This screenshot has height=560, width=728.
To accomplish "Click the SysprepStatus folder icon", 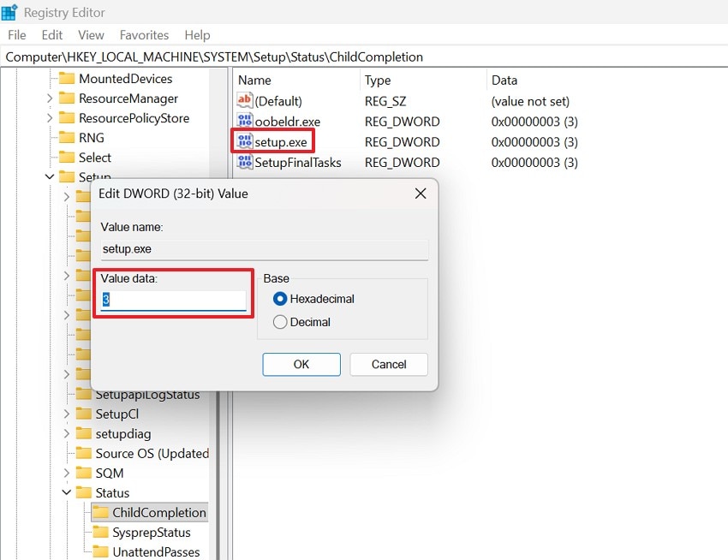I will tap(100, 532).
